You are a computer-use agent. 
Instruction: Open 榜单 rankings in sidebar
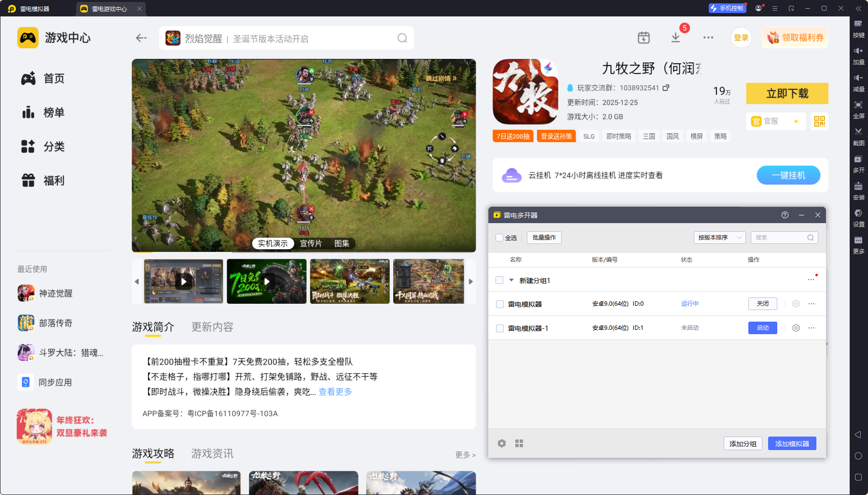coord(42,113)
